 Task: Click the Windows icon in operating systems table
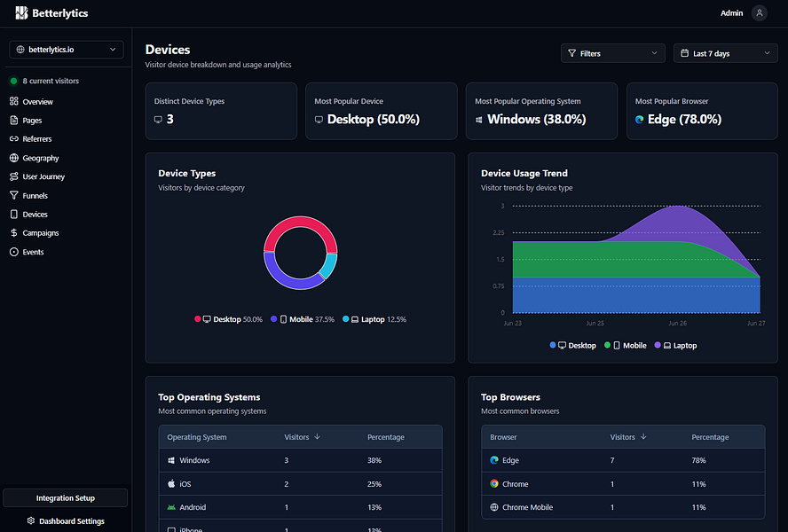171,460
